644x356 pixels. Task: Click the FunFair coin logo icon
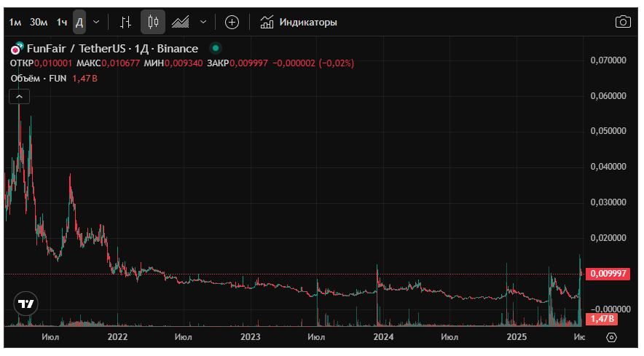pos(17,49)
